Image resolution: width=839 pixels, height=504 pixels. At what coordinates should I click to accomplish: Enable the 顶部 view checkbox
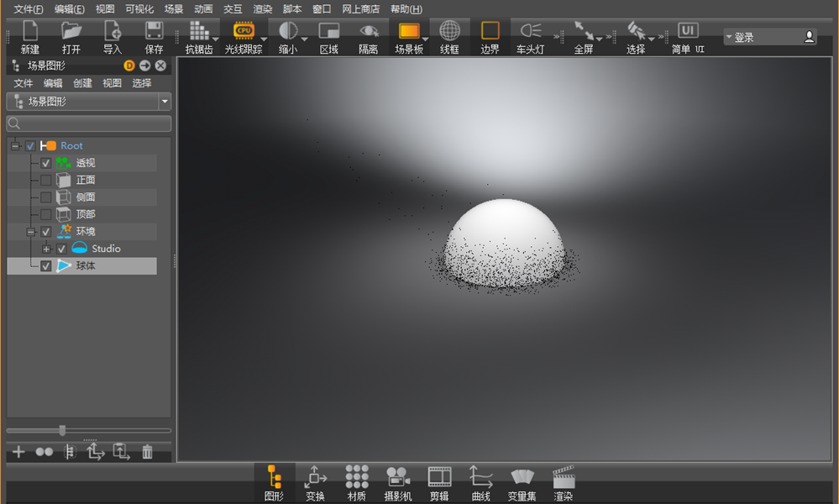click(46, 214)
